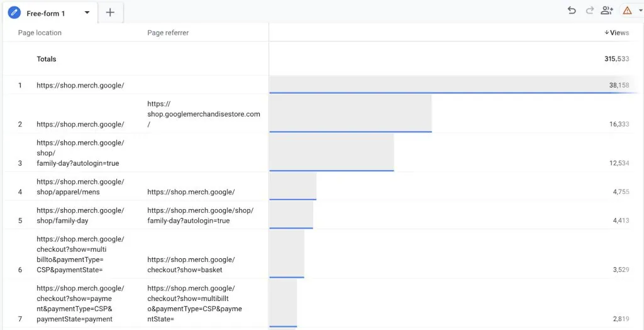Click the bar chart cell for row 2
The height and width of the screenshot is (330, 644).
click(x=350, y=113)
